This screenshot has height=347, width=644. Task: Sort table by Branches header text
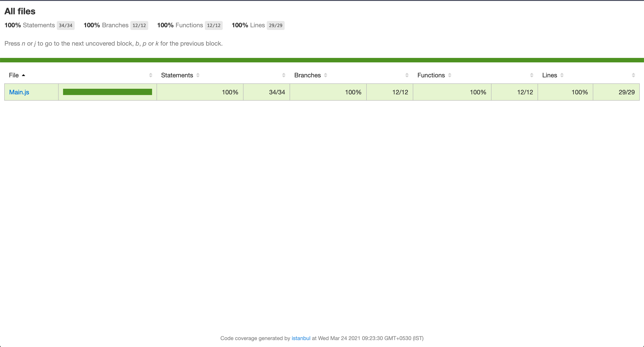(307, 75)
